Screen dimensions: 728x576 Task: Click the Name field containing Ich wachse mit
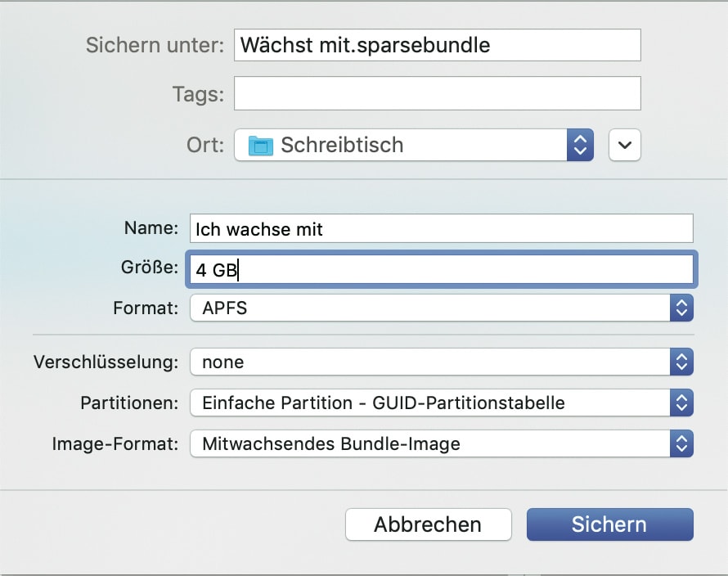tap(441, 228)
